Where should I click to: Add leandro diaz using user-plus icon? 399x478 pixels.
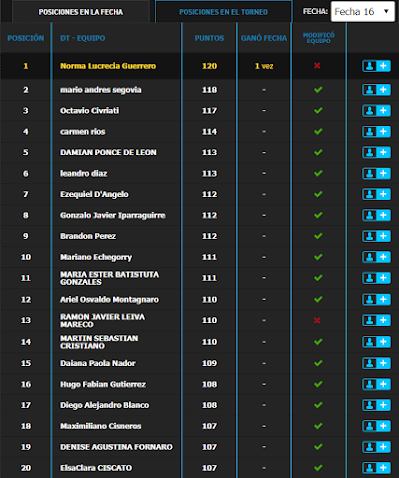click(x=376, y=173)
